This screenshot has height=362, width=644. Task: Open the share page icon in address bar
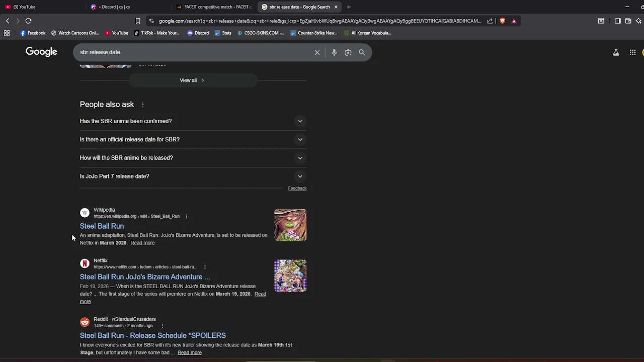(490, 21)
